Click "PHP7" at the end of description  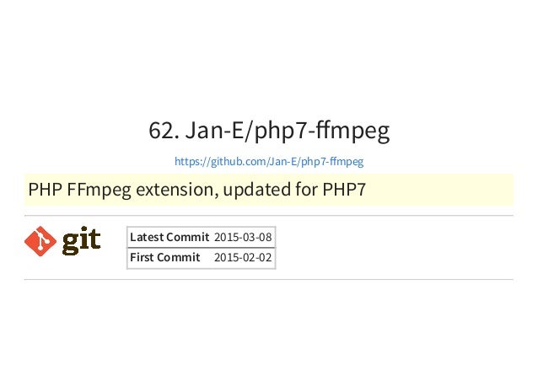click(344, 190)
